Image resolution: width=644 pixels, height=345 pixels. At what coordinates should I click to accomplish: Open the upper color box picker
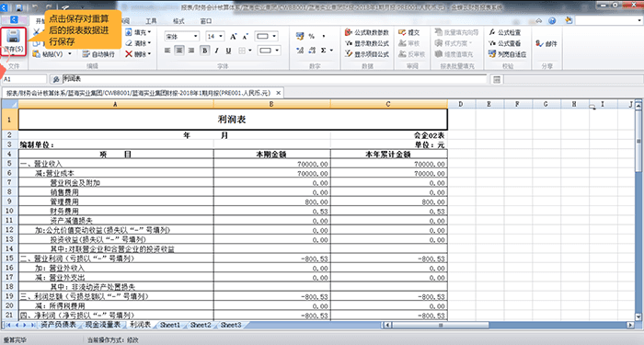(x=267, y=37)
